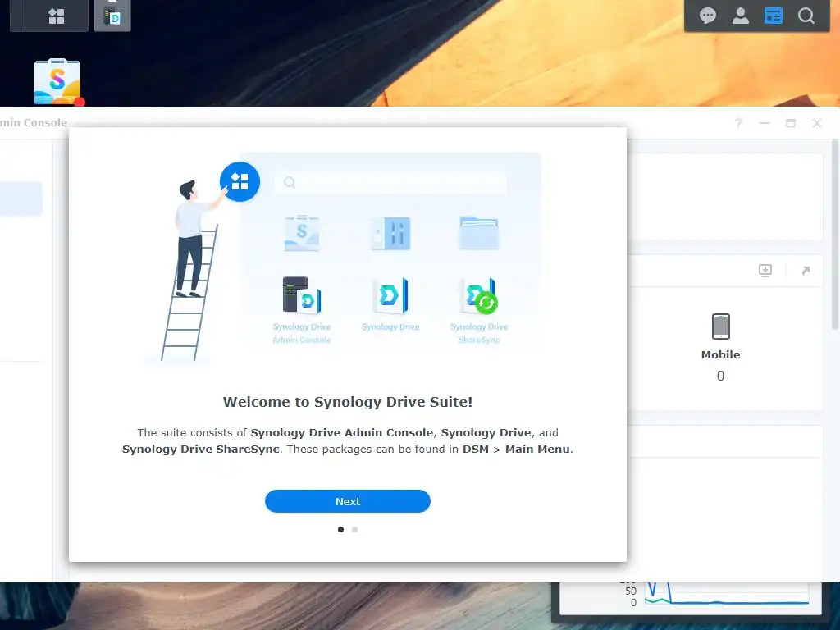Click the Mobile count value 0

tap(720, 376)
